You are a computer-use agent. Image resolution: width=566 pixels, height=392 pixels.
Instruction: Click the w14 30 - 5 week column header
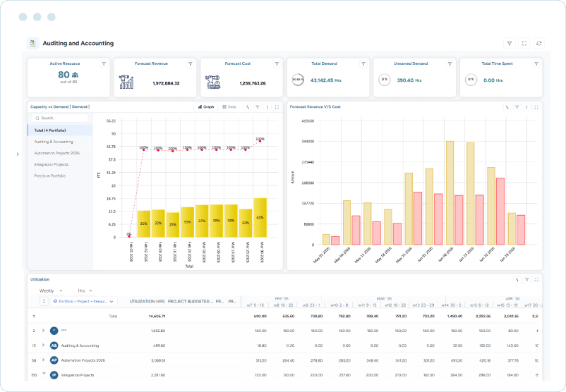pyautogui.click(x=451, y=305)
